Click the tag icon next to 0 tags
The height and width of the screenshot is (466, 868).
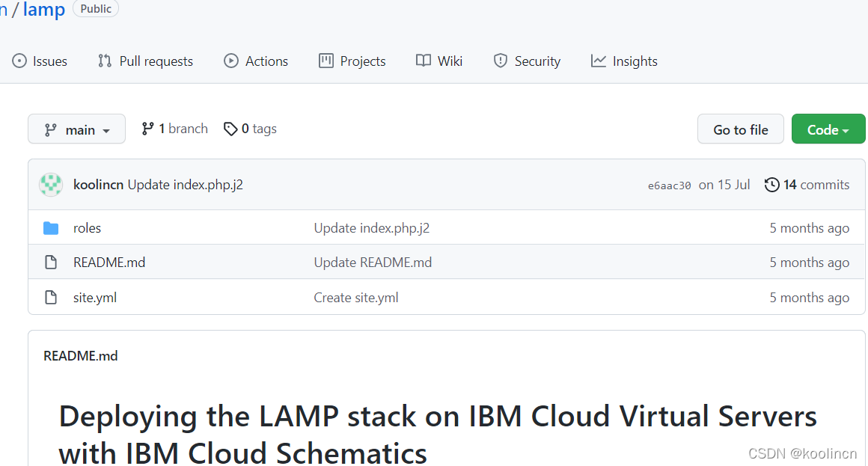point(230,129)
